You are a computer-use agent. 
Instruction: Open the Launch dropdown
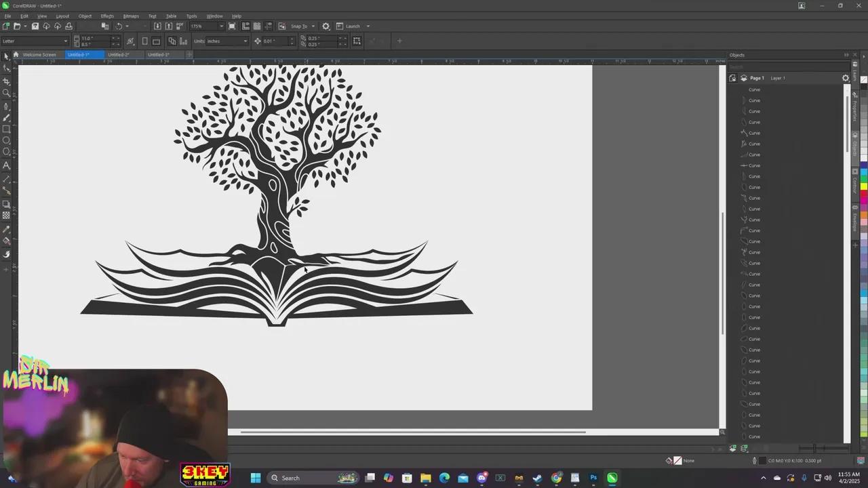pos(368,26)
